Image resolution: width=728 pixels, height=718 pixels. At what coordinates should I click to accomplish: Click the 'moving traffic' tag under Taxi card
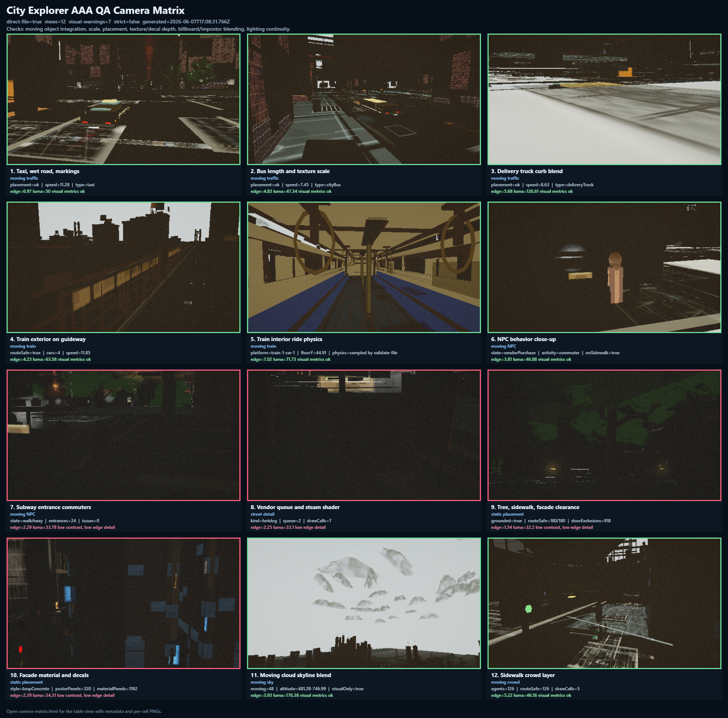coord(24,179)
